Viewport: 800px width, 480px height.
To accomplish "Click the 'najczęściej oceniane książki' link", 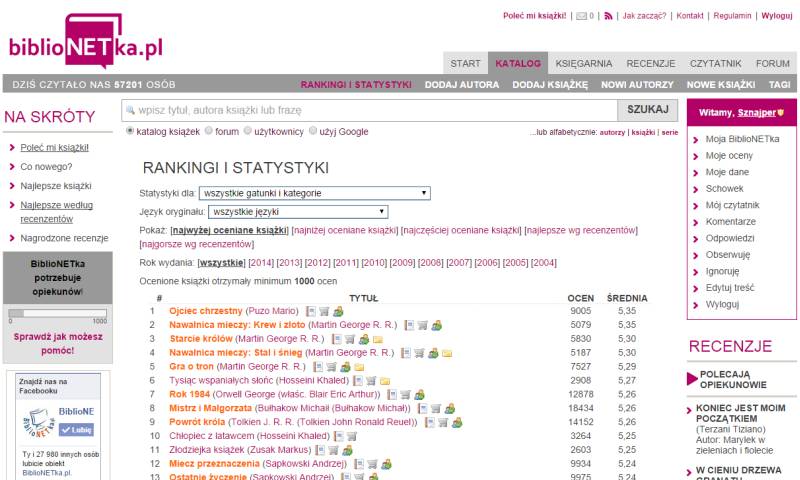I will click(x=461, y=231).
